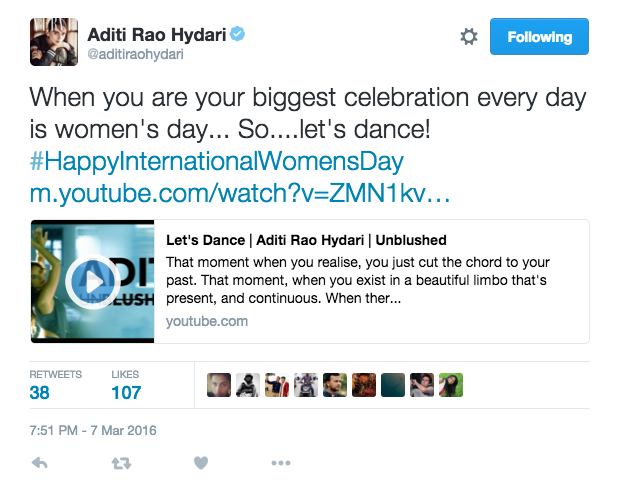Viewport: 618px width, 493px height.
Task: Open the tweet timestamp 7:51 PM link
Action: click(x=92, y=431)
